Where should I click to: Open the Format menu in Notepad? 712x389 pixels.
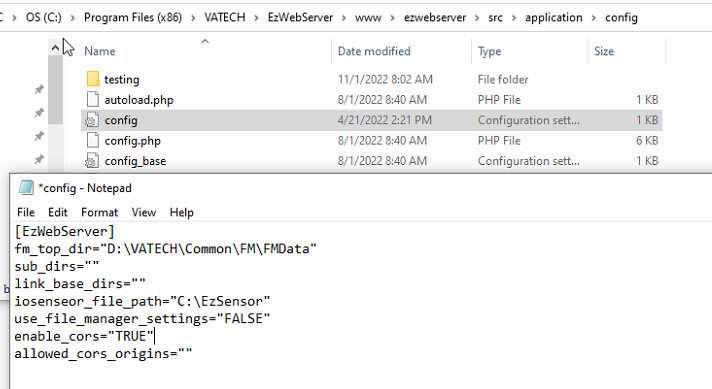(99, 212)
